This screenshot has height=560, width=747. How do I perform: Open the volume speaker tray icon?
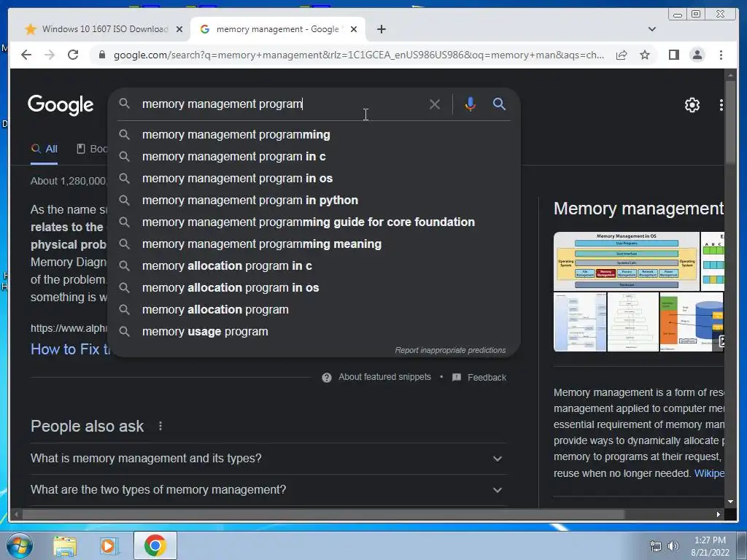point(673,546)
